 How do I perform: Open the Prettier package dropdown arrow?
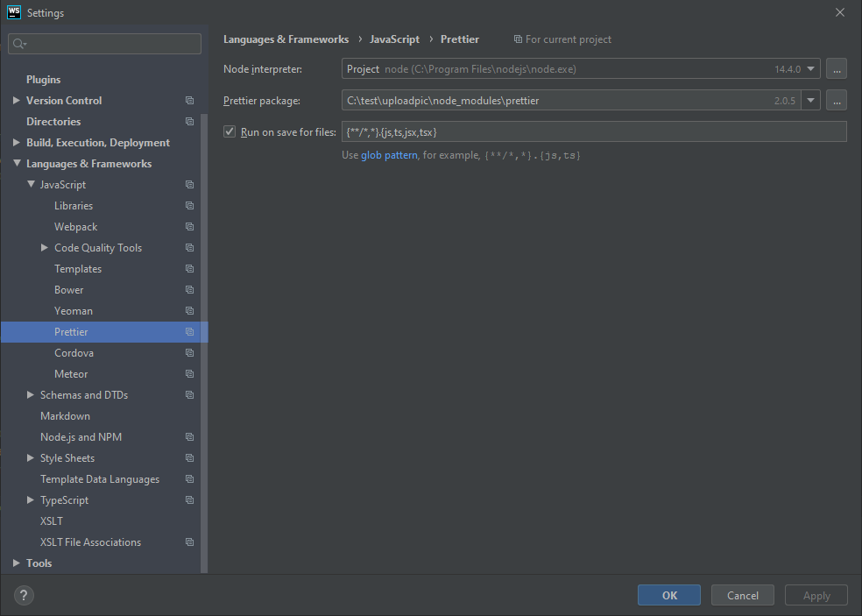tap(810, 101)
